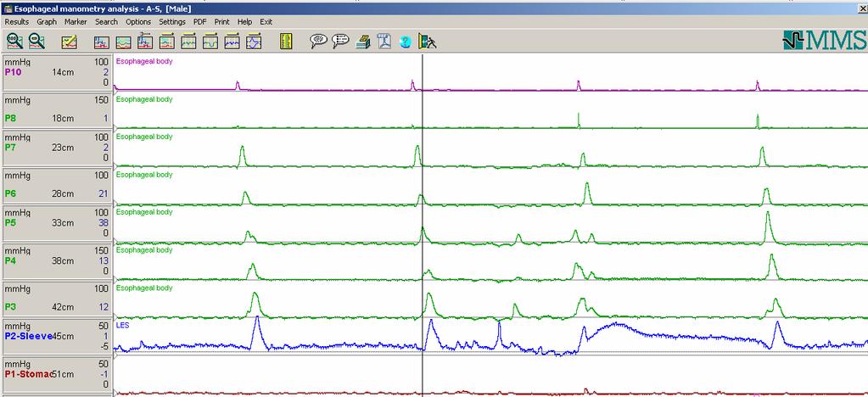This screenshot has width=868, height=397.
Task: Open the Graph menu
Action: click(47, 22)
